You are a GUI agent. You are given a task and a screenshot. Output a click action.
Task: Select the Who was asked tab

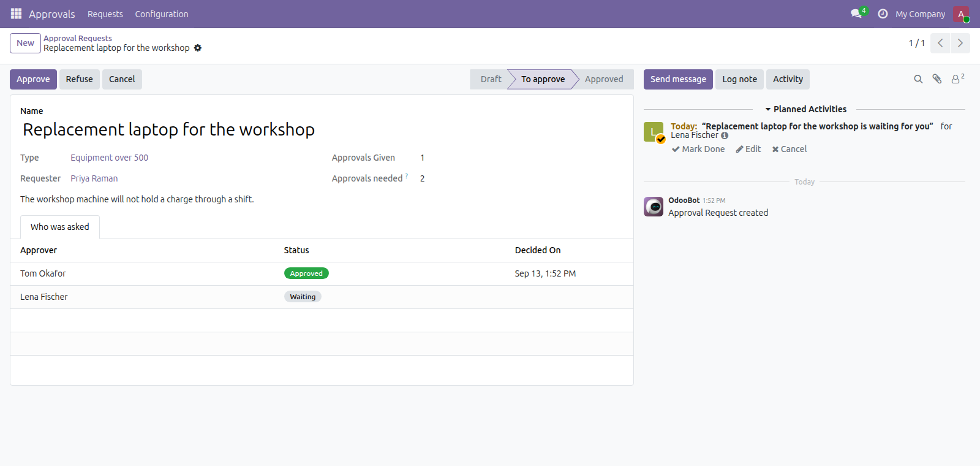pyautogui.click(x=60, y=227)
